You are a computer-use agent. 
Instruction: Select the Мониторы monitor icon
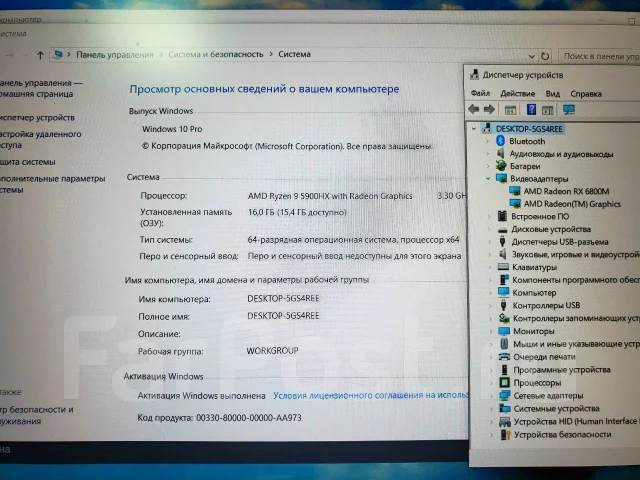point(504,331)
